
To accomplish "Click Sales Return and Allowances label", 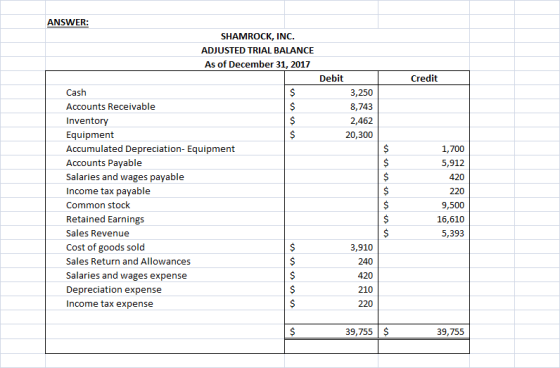I will pos(128,262).
